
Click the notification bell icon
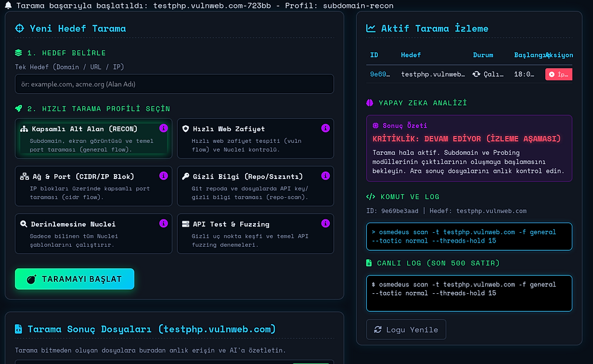8,5
